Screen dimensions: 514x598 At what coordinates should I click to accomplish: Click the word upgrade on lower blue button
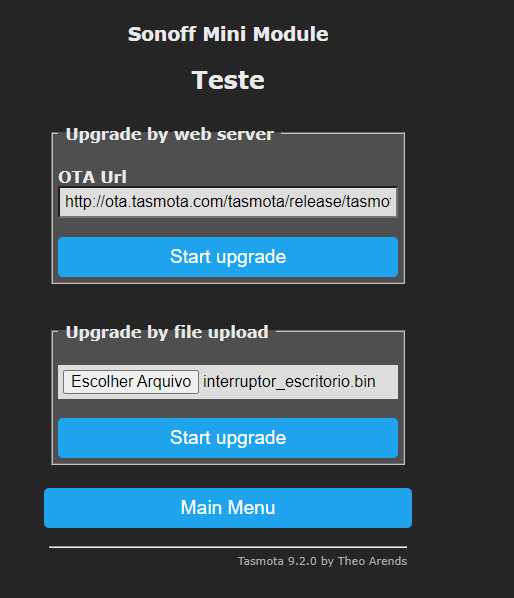[251, 438]
